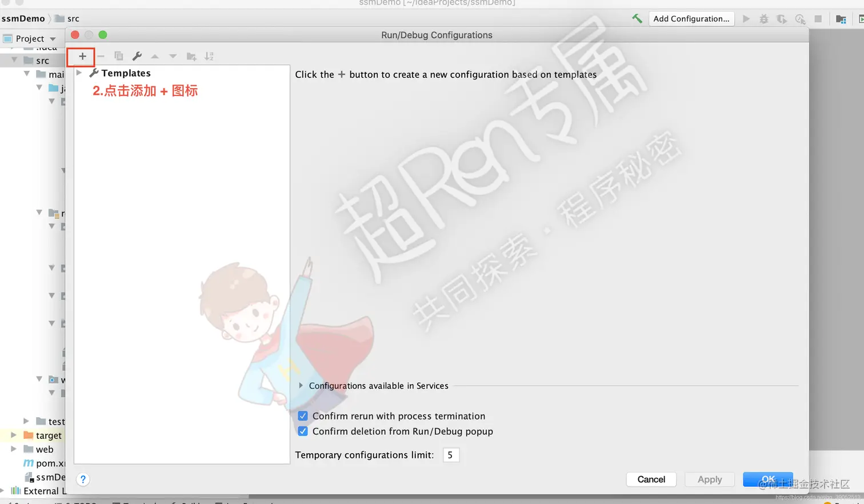
Task: Select the ssmDe file row in Project tree
Action: click(45, 477)
